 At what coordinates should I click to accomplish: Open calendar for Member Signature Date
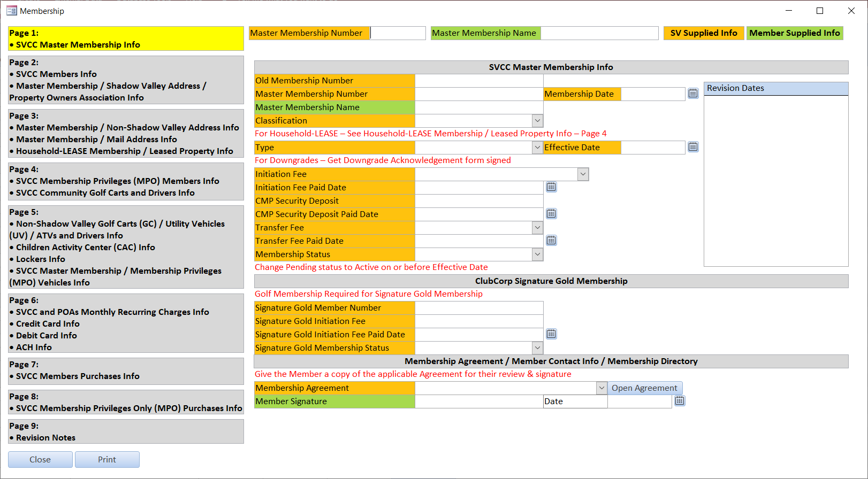pyautogui.click(x=680, y=401)
